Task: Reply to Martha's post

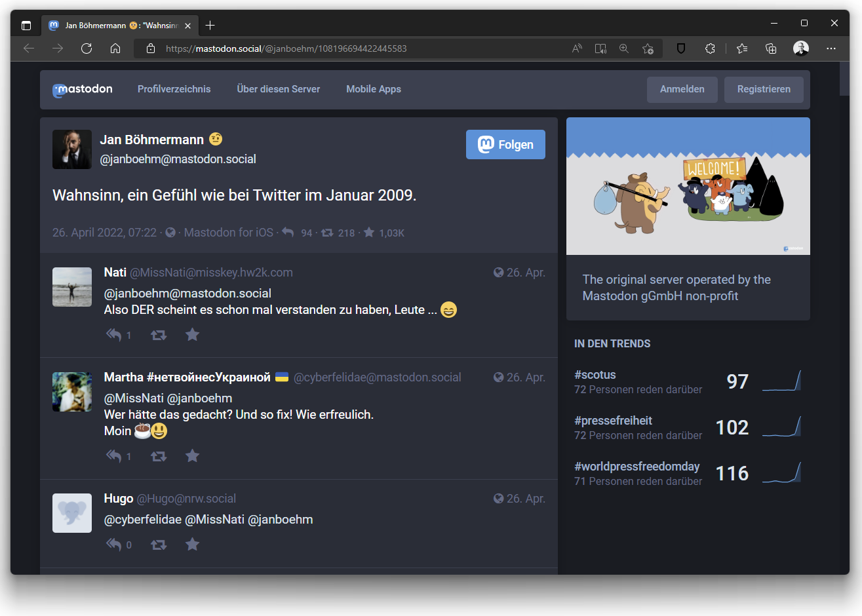Action: click(114, 456)
